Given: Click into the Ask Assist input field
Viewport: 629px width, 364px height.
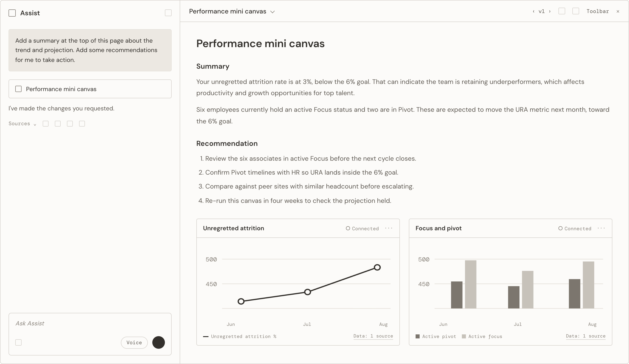Looking at the screenshot, I should tap(90, 324).
